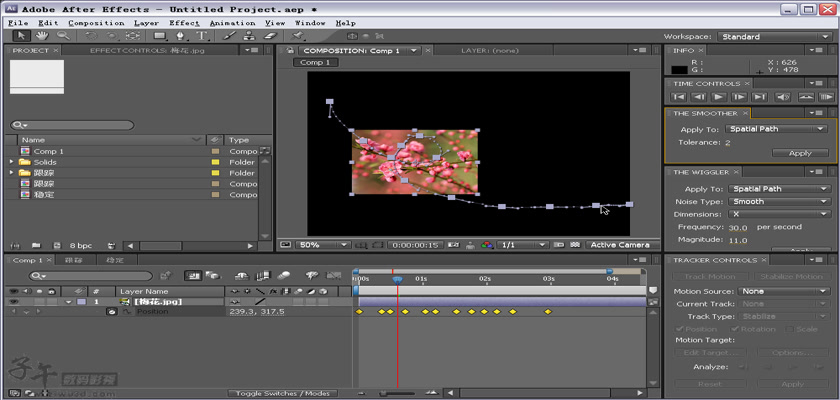Toggle the Position stopwatch
The width and height of the screenshot is (840, 400).
tap(112, 312)
